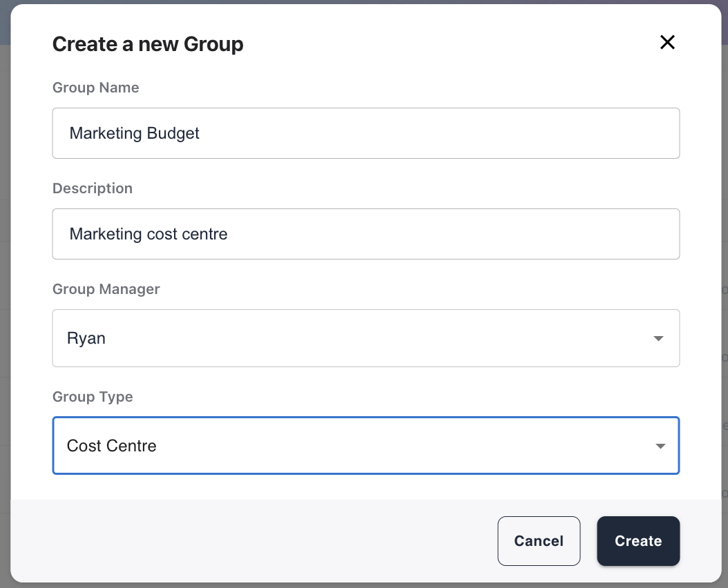
Task: Open the Group Type dropdown showing Cost Centre
Action: pyautogui.click(x=366, y=446)
